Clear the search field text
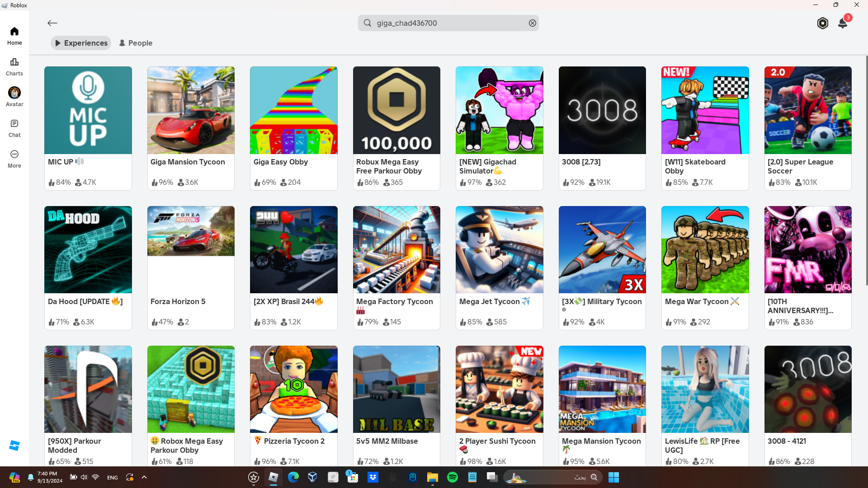 [x=533, y=23]
